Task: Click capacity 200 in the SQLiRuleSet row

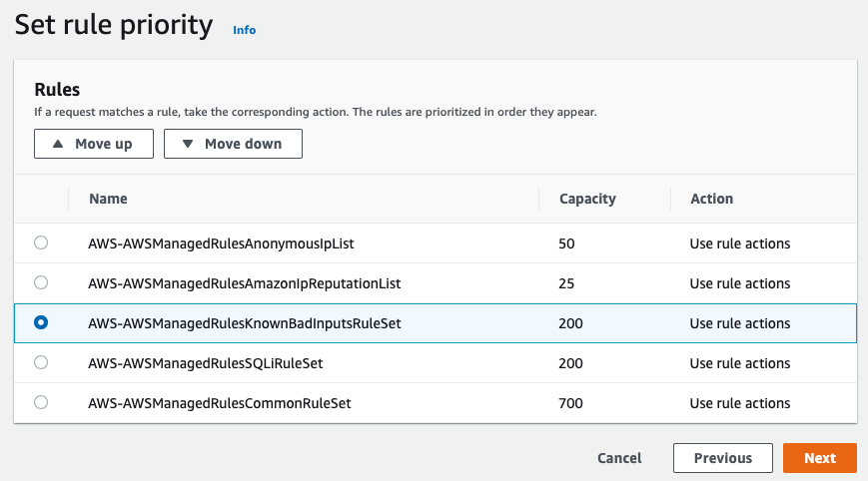Action: (570, 363)
